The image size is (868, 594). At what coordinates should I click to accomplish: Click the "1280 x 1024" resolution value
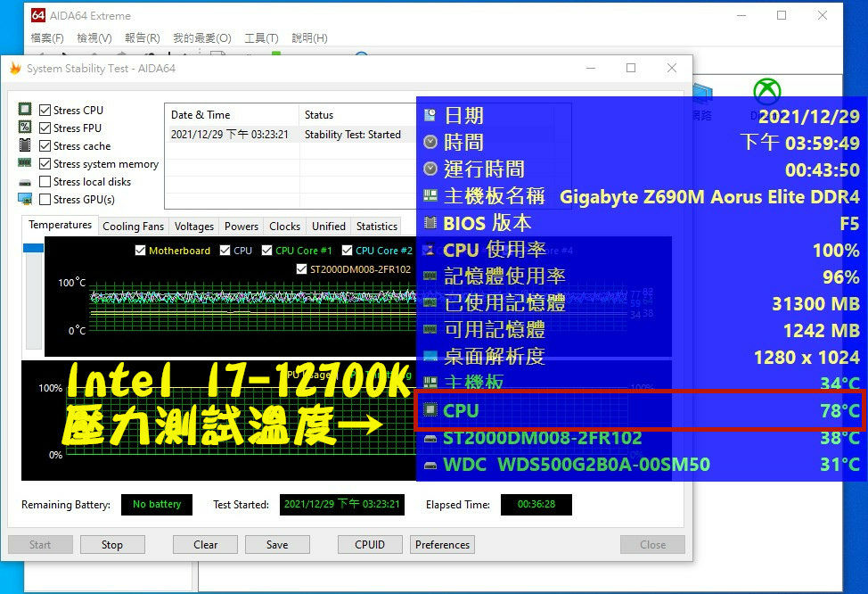[x=807, y=358]
